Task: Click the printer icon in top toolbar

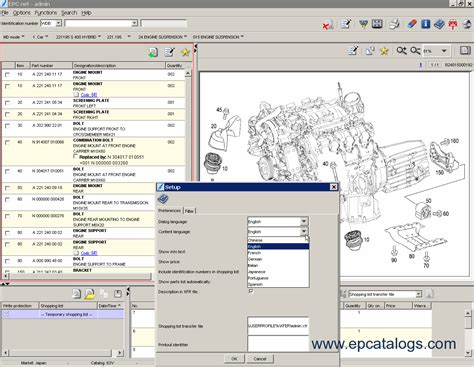Action: coord(394,24)
